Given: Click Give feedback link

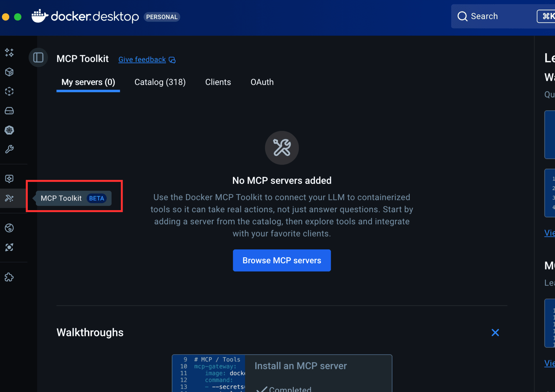Looking at the screenshot, I should tap(142, 60).
